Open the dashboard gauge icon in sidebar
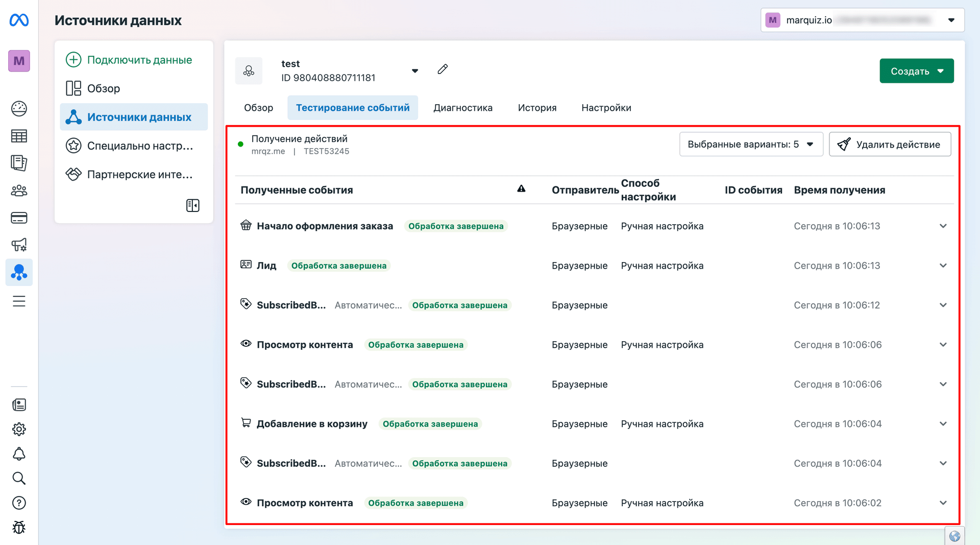Viewport: 980px width, 545px height. tap(19, 109)
